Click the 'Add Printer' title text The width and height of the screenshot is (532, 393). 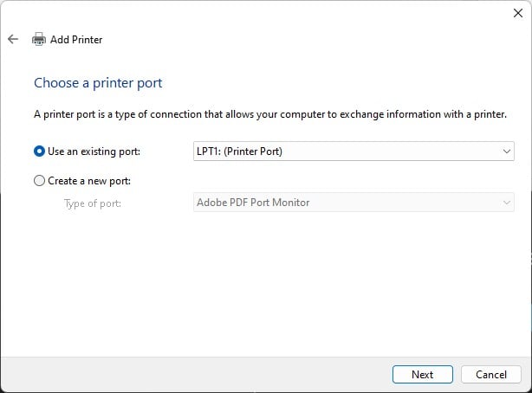76,39
